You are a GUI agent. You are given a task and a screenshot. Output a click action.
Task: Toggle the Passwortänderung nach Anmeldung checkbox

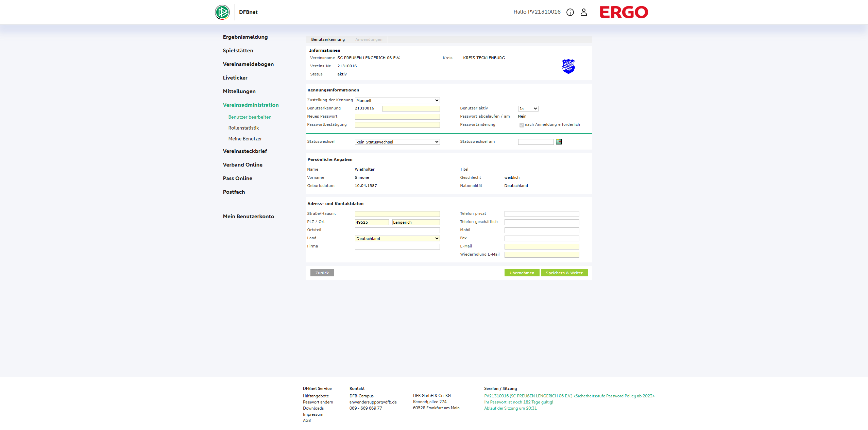[x=521, y=125]
